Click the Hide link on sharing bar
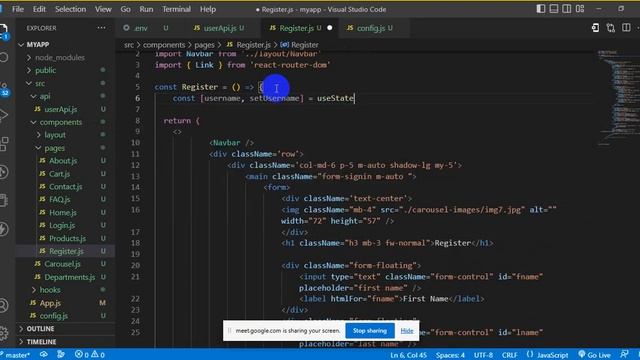 407,331
